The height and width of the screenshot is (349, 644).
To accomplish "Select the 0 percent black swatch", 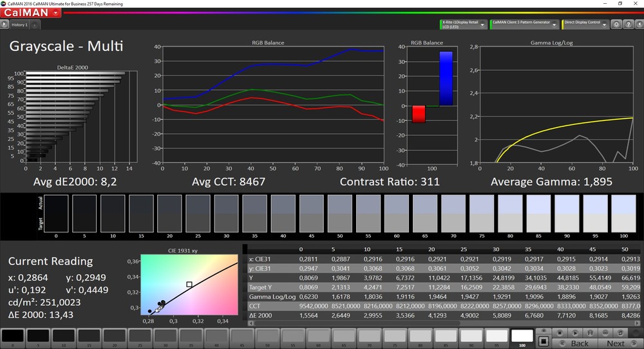I will [x=12, y=335].
